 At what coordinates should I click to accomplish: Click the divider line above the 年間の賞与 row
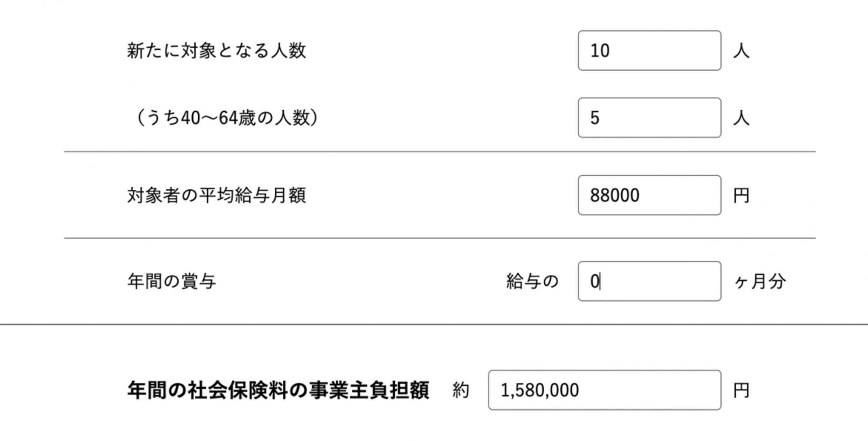(439, 238)
